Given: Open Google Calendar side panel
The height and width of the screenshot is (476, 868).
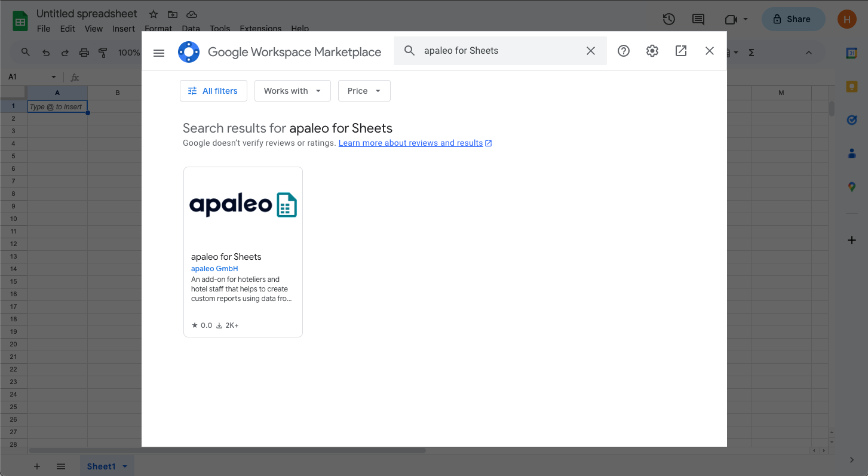Looking at the screenshot, I should (x=852, y=53).
